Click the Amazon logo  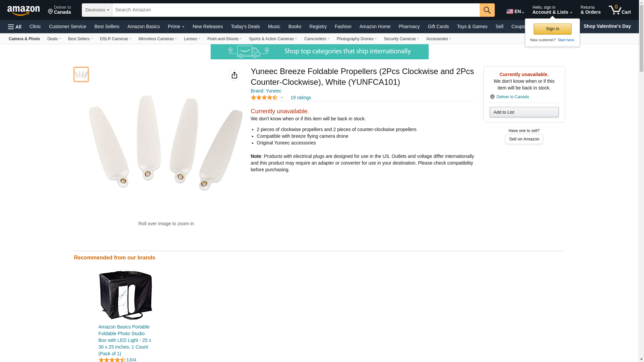click(23, 10)
